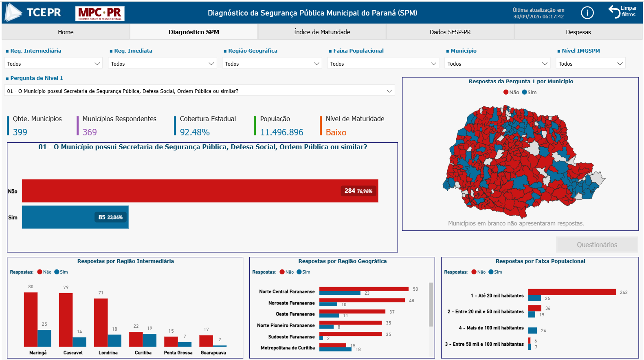Open the Faixa Populacional dropdown
644x360 pixels.
point(383,64)
